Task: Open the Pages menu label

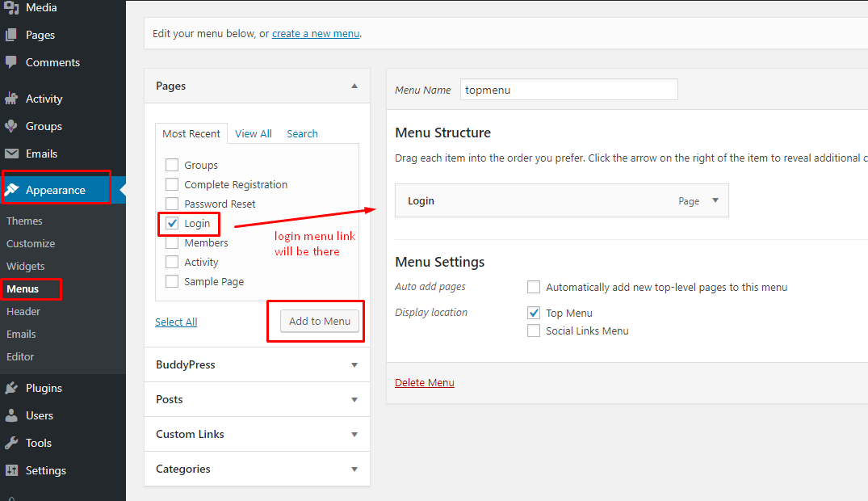Action: point(40,35)
